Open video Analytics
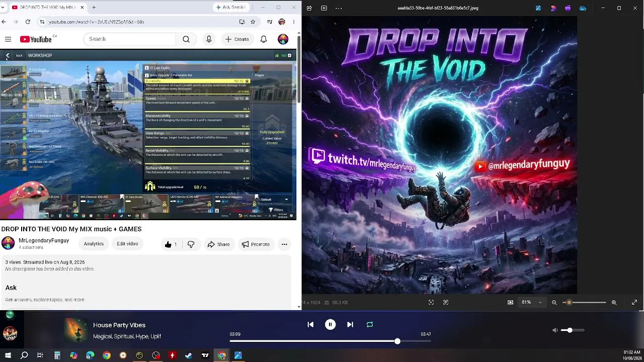Image resolution: width=644 pixels, height=362 pixels. pos(94,244)
